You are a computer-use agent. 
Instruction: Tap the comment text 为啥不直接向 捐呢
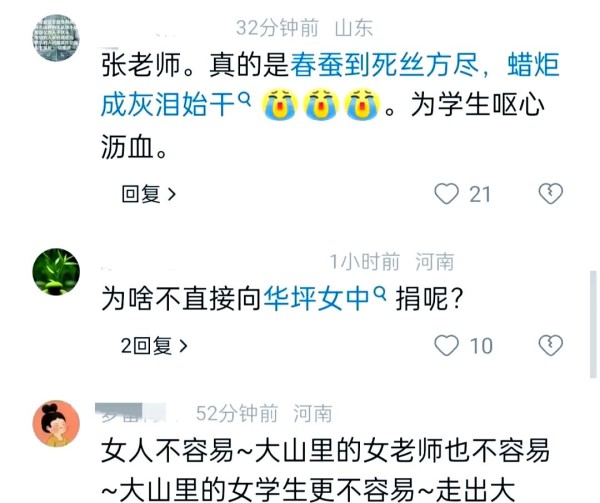coord(282,299)
